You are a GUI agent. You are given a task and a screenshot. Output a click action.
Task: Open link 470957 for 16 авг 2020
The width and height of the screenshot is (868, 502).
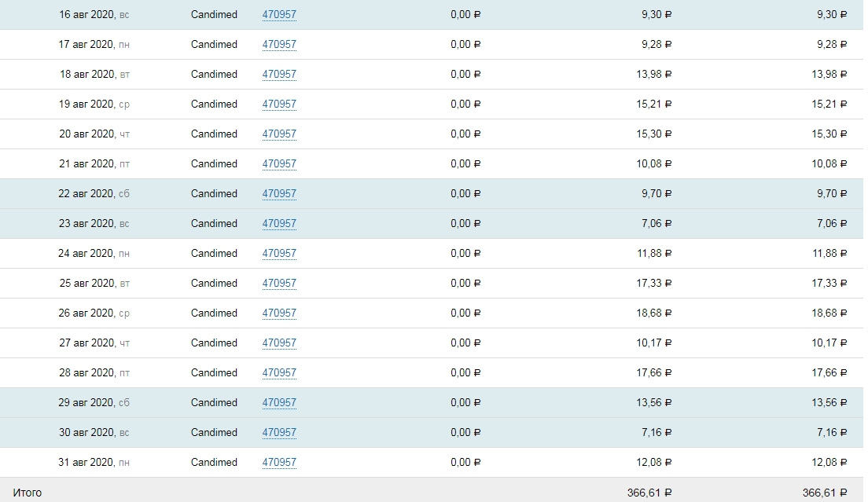pos(279,15)
